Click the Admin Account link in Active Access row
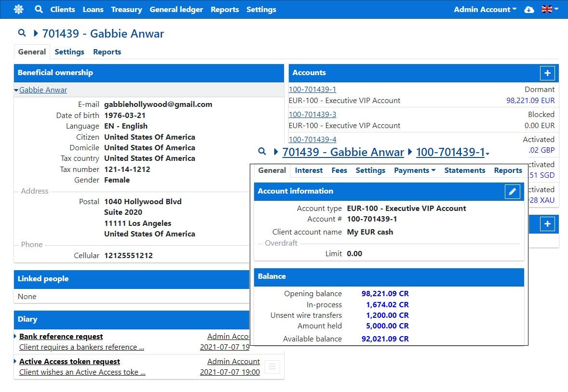This screenshot has height=392, width=568. [x=233, y=361]
